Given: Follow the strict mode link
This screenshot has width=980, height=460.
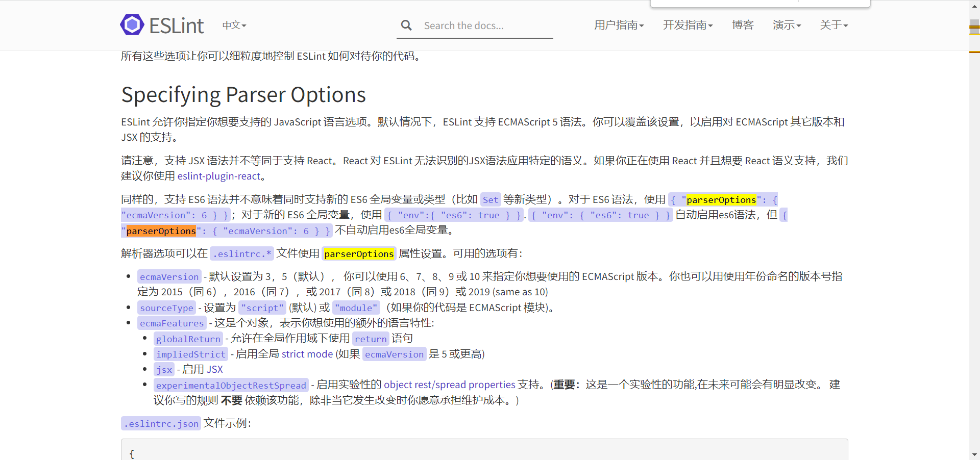Looking at the screenshot, I should [307, 354].
